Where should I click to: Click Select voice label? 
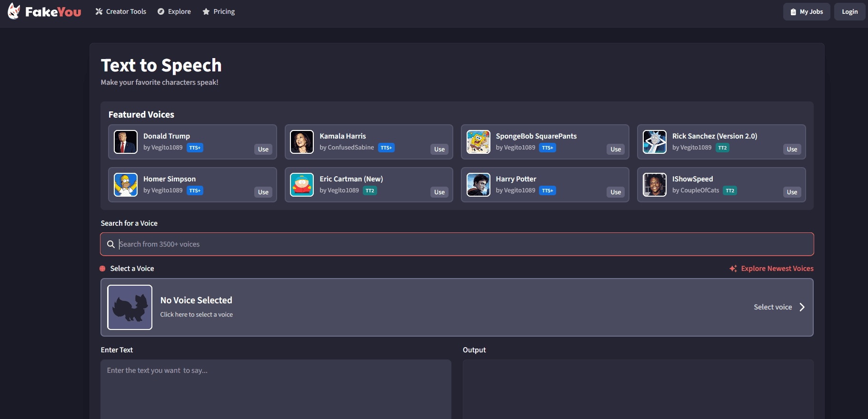coord(773,307)
